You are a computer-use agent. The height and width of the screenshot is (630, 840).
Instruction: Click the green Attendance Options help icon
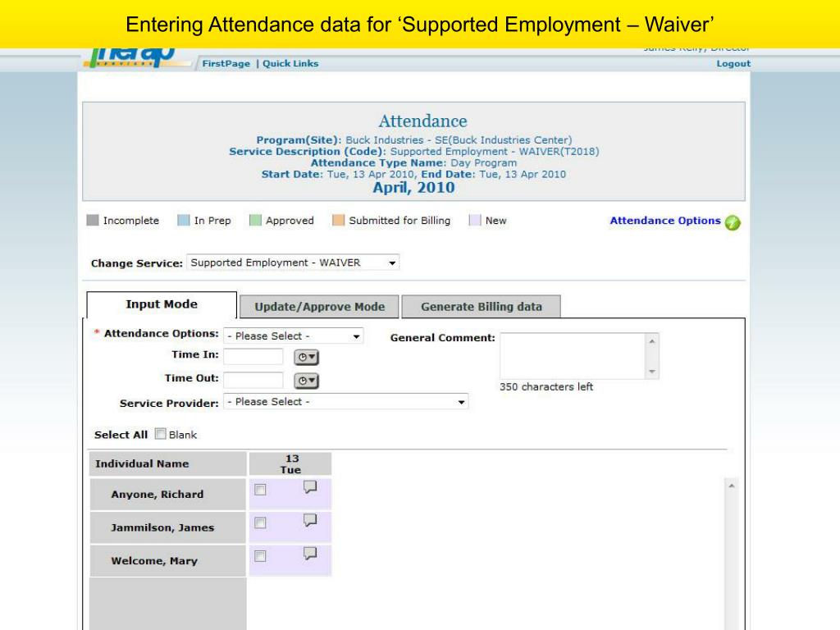(733, 222)
